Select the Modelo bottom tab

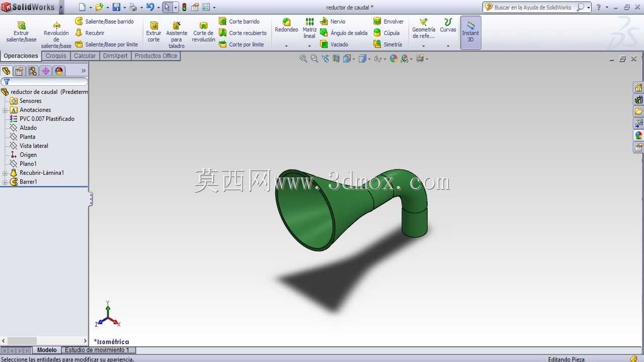[47, 350]
